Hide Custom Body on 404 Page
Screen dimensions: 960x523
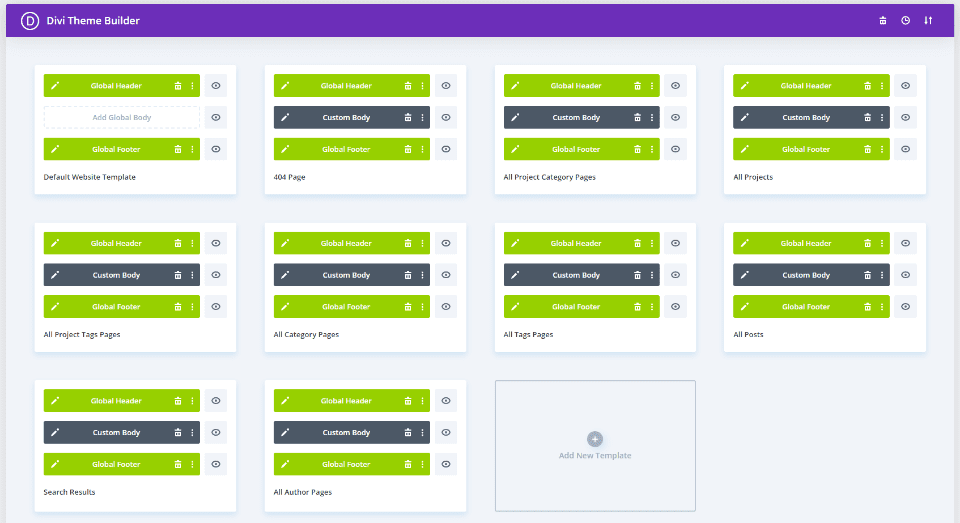pos(446,118)
